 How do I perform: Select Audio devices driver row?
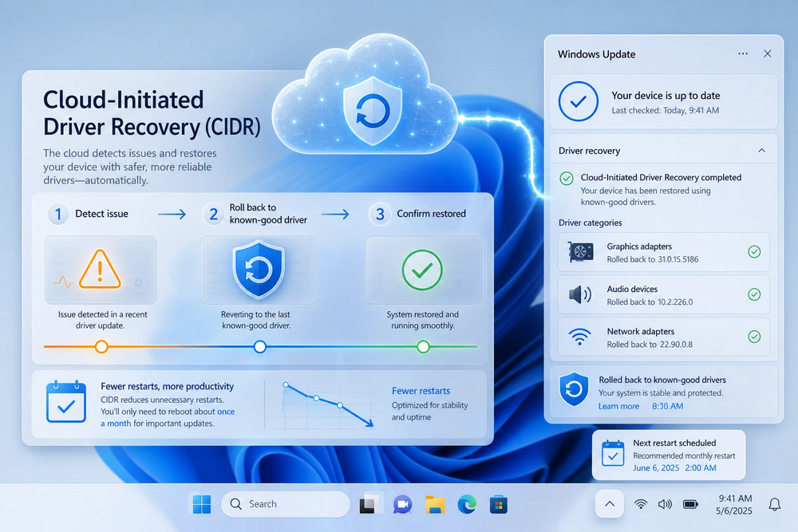664,294
